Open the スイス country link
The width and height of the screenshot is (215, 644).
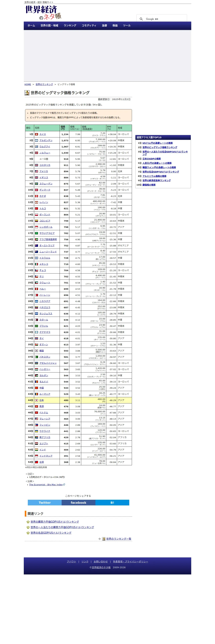pyautogui.click(x=43, y=134)
